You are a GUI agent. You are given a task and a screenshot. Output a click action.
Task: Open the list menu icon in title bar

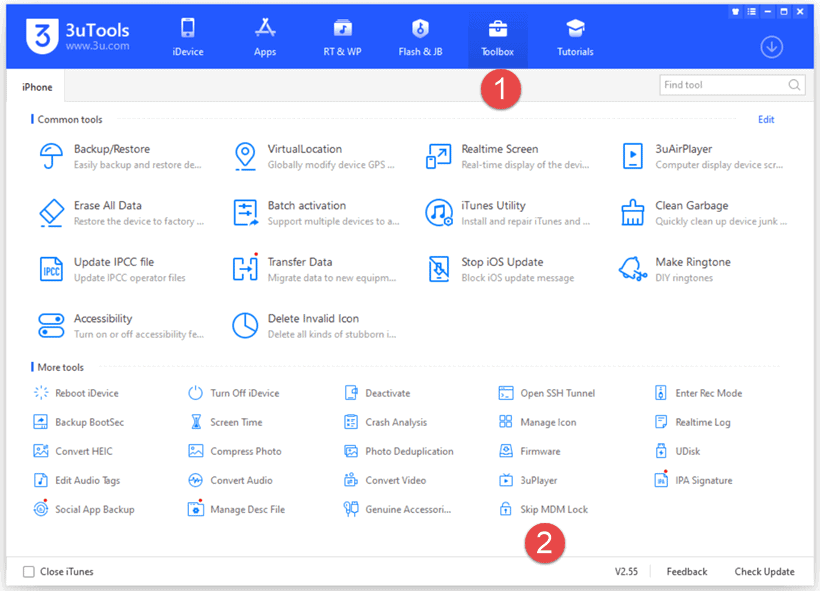(751, 12)
